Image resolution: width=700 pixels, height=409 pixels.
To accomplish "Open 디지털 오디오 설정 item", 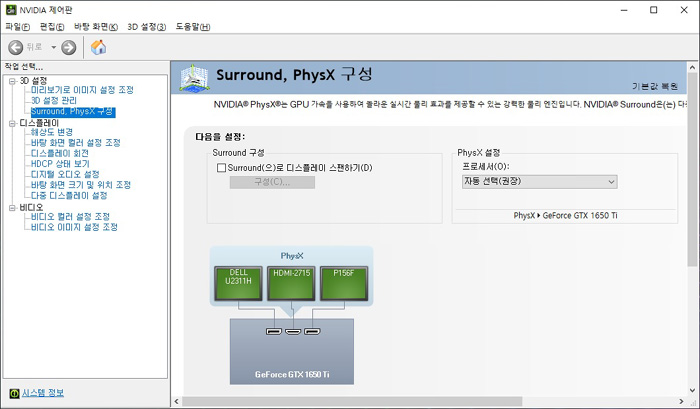I will pyautogui.click(x=65, y=175).
